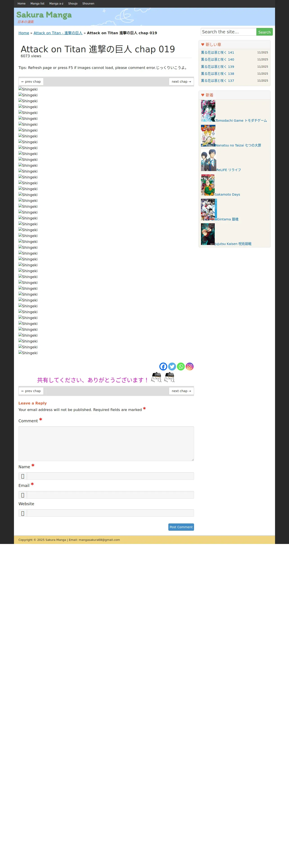Open Manga list menu item
The image size is (289, 868).
37,4
